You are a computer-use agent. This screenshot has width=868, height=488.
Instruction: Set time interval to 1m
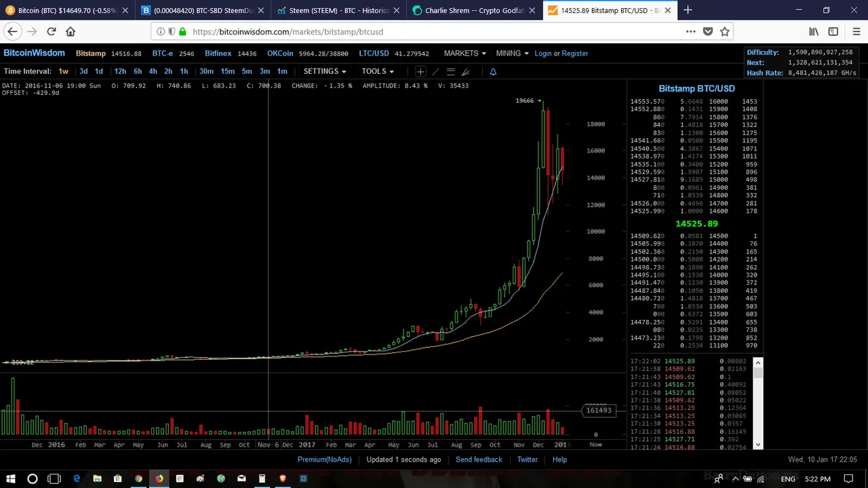[282, 71]
